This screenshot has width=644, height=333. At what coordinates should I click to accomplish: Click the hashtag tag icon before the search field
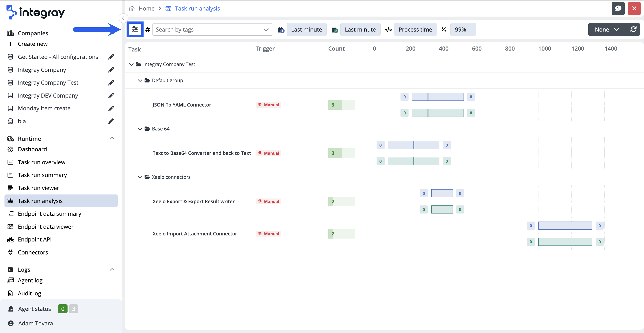point(148,29)
